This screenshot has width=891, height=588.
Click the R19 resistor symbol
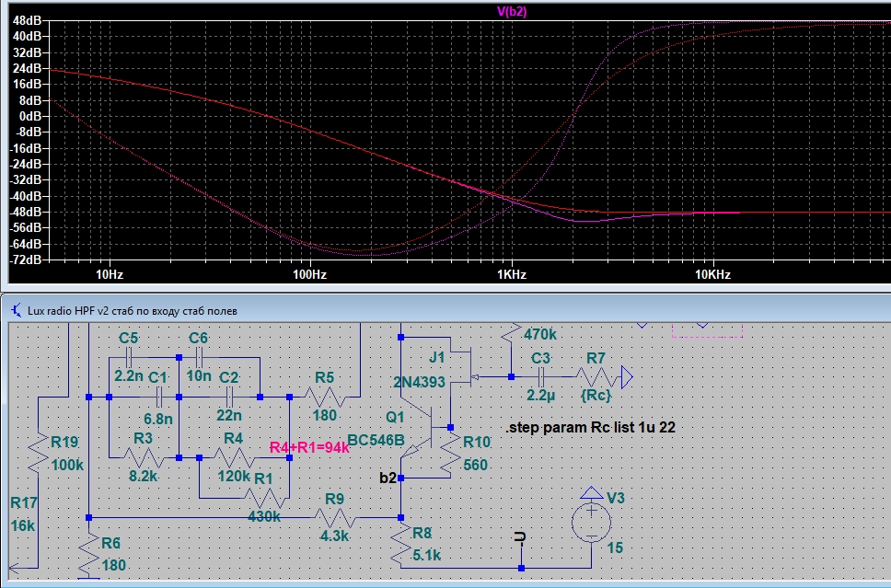36,453
